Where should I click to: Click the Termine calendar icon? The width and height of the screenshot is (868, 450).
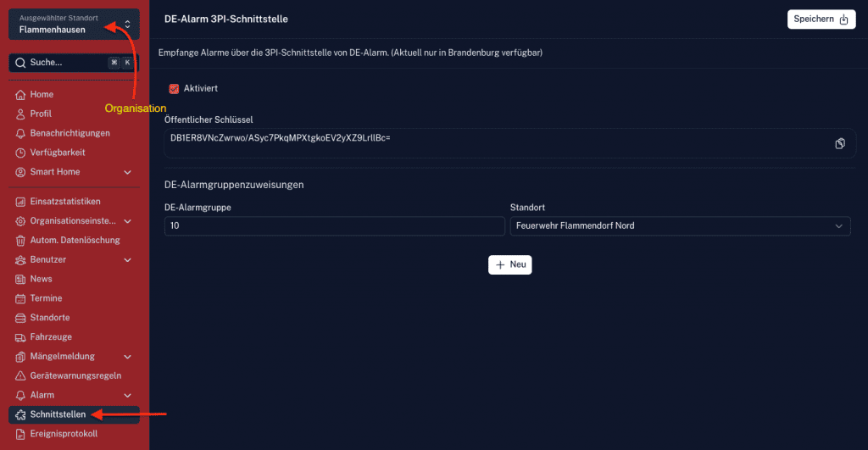pos(21,298)
